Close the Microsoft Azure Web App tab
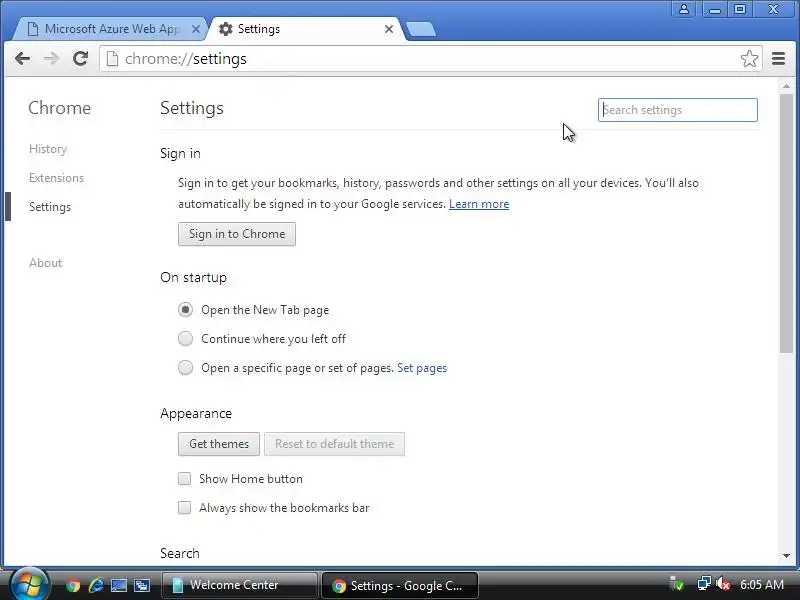Screen dimensions: 800x600 (195, 29)
